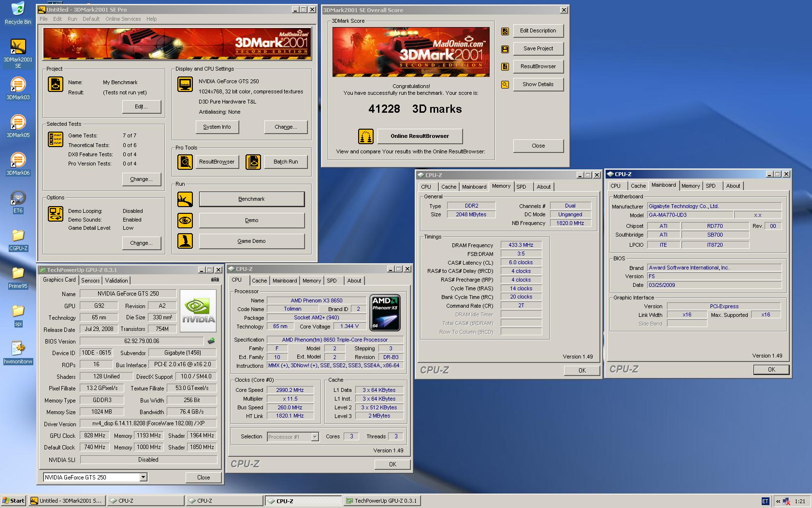The height and width of the screenshot is (508, 812).
Task: Open the 3DMark03 desktop shortcut
Action: (18, 89)
